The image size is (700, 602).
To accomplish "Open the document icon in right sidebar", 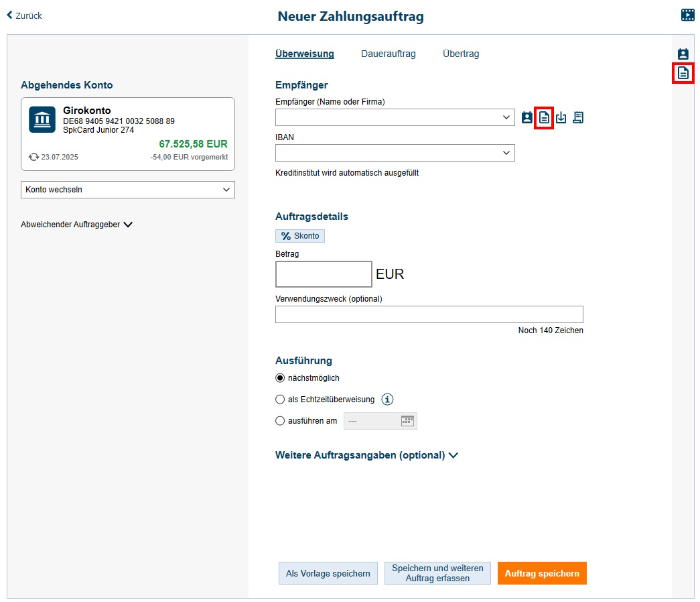I will [683, 73].
